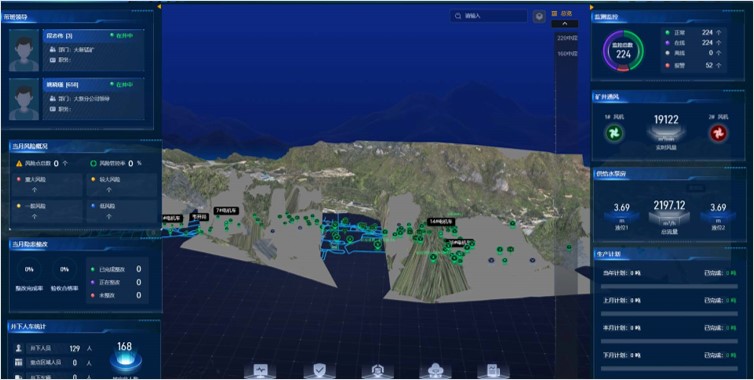This screenshot has width=754, height=380.
Task: Click the 7#电机车 map label
Action: coord(226,211)
